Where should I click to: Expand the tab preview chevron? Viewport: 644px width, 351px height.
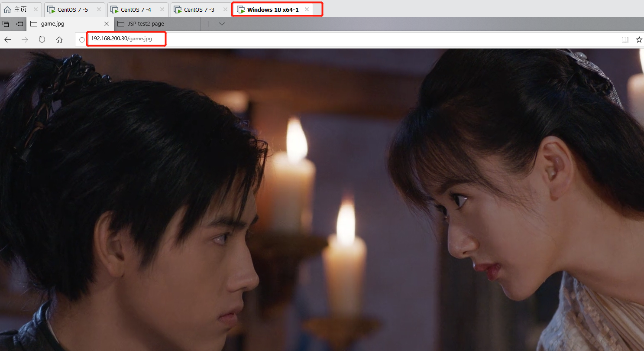click(222, 24)
